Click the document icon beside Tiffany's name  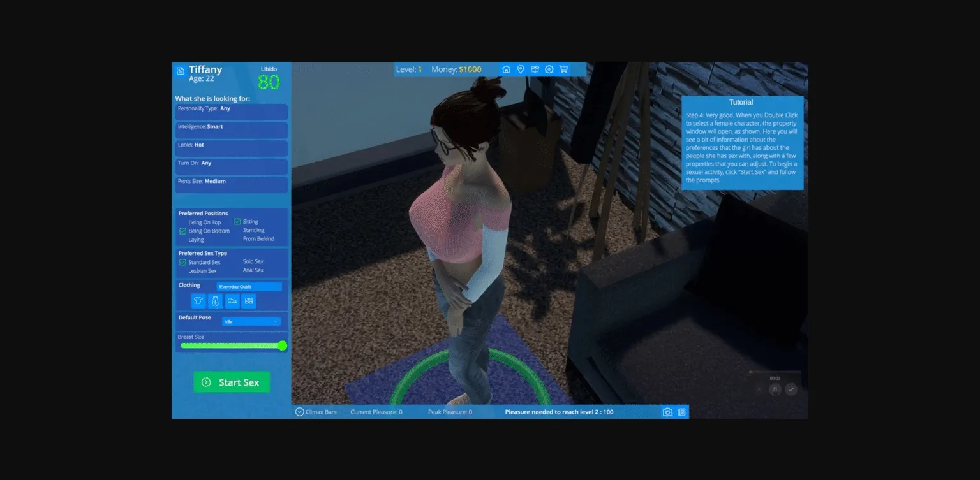coord(181,71)
